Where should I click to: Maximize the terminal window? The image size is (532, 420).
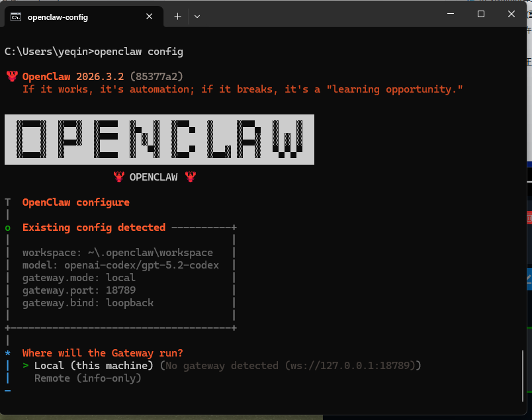(x=481, y=14)
